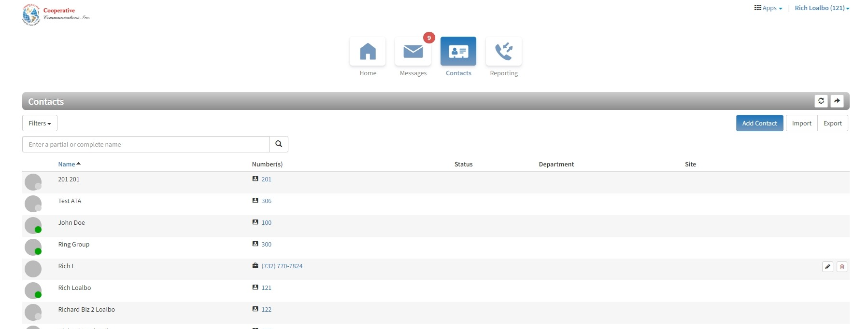The image size is (868, 329).
Task: Click the Ring Group contact avatar
Action: pos(33,247)
